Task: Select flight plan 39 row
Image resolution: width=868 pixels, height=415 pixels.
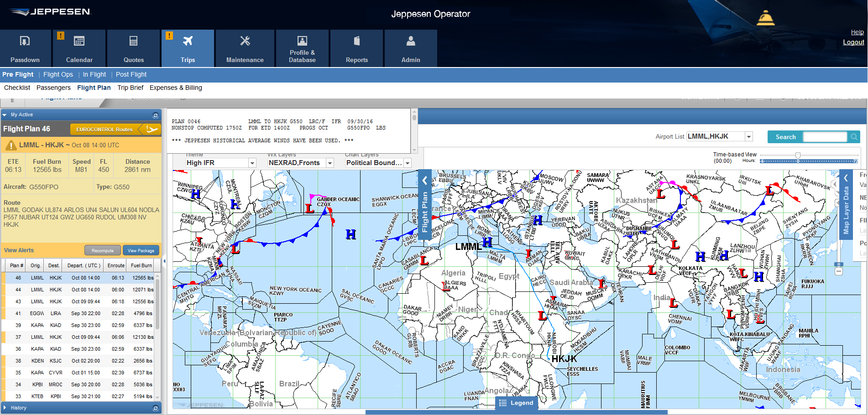Action: [x=78, y=325]
